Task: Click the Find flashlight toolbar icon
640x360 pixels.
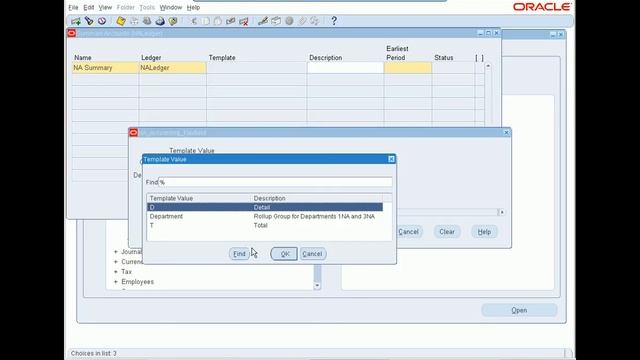Action: coord(89,21)
